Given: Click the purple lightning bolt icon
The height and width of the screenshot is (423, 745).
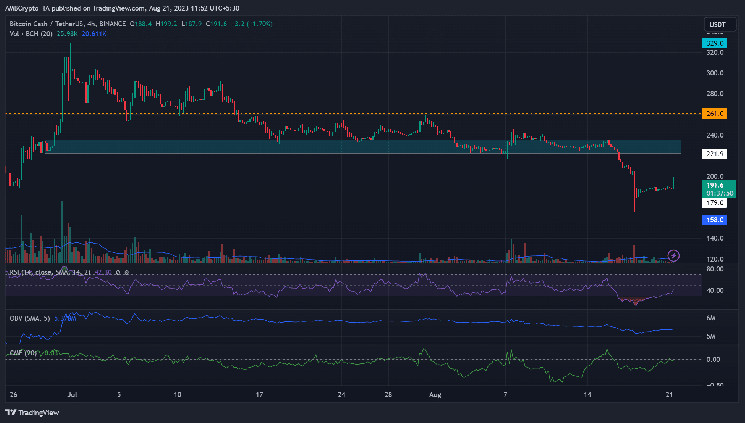Looking at the screenshot, I should pyautogui.click(x=673, y=255).
